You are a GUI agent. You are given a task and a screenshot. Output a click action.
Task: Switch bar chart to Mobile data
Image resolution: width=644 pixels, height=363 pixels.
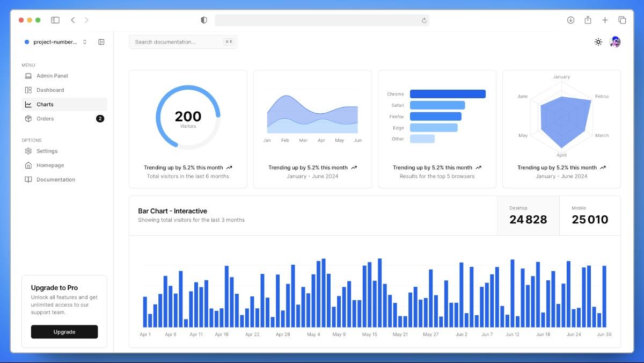pyautogui.click(x=590, y=215)
